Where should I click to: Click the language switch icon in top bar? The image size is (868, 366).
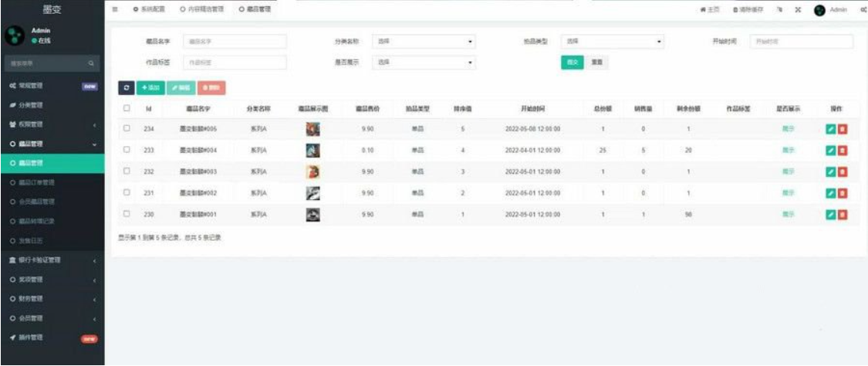[780, 10]
